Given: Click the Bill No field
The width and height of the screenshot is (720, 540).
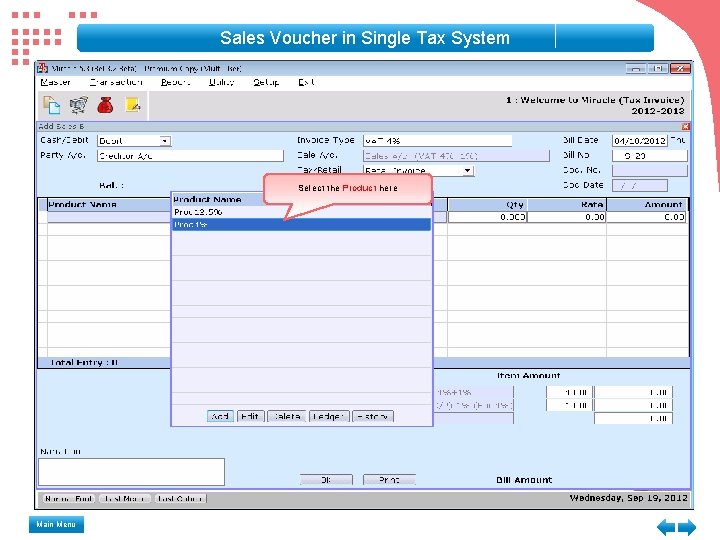Looking at the screenshot, I should tap(649, 156).
